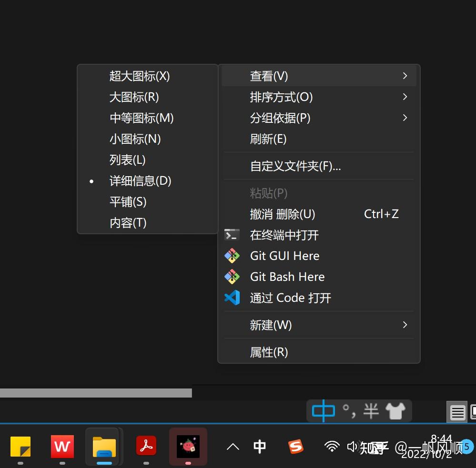Expand the 排序方式(O) submenu
This screenshot has height=468, width=476.
(x=281, y=97)
